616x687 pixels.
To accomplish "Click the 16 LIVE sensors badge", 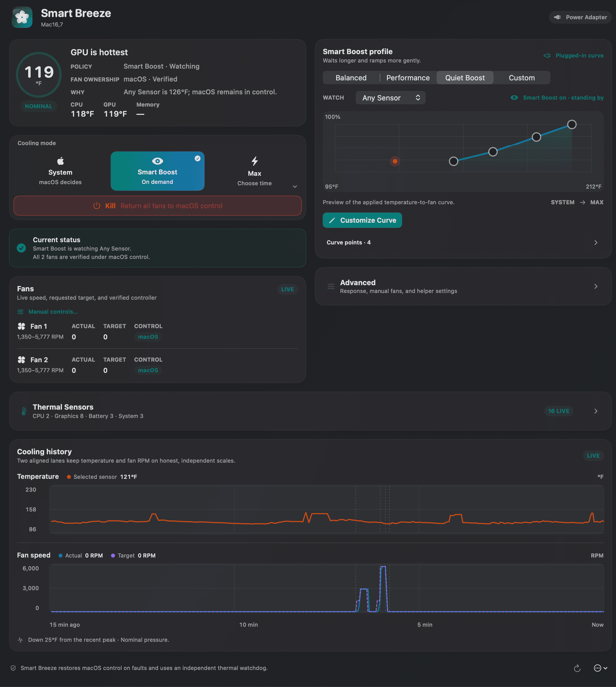I will pos(559,411).
